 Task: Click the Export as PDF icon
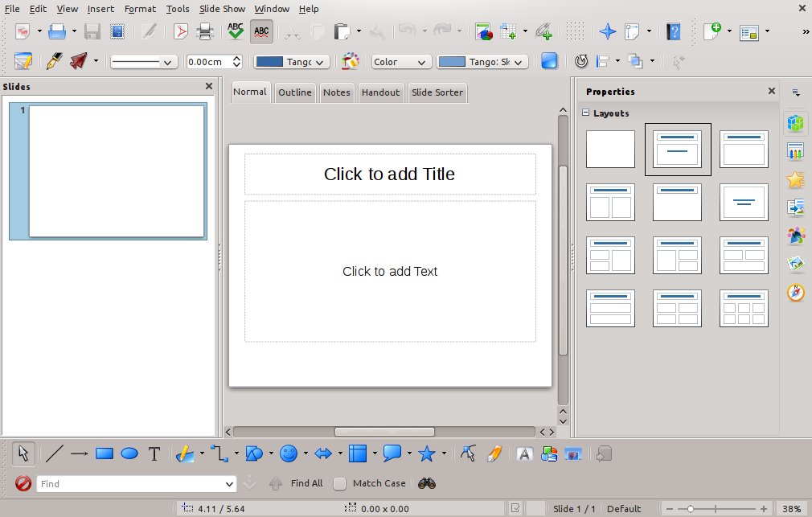[181, 31]
